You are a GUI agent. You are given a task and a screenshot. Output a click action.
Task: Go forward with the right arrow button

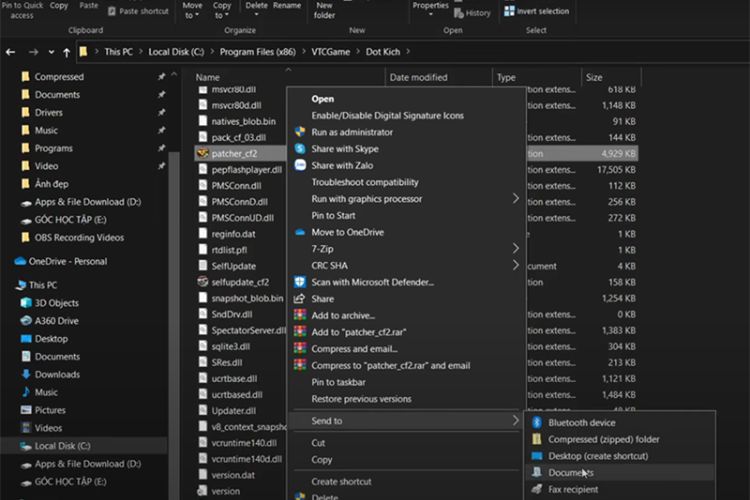click(33, 52)
